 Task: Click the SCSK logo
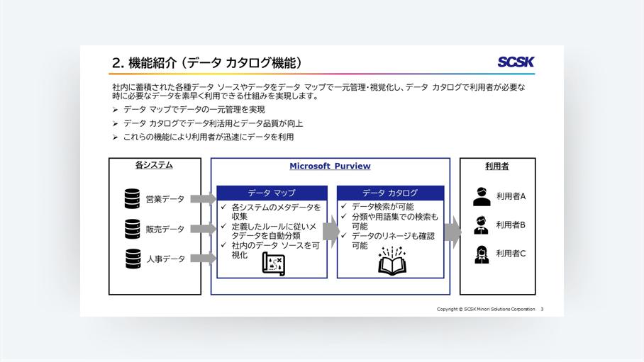click(x=516, y=62)
